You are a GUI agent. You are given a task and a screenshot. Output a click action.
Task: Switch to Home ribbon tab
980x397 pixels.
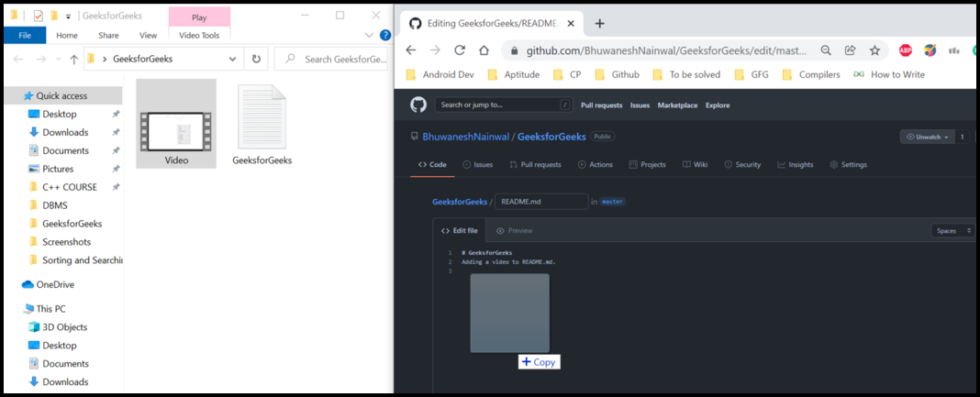pos(67,36)
